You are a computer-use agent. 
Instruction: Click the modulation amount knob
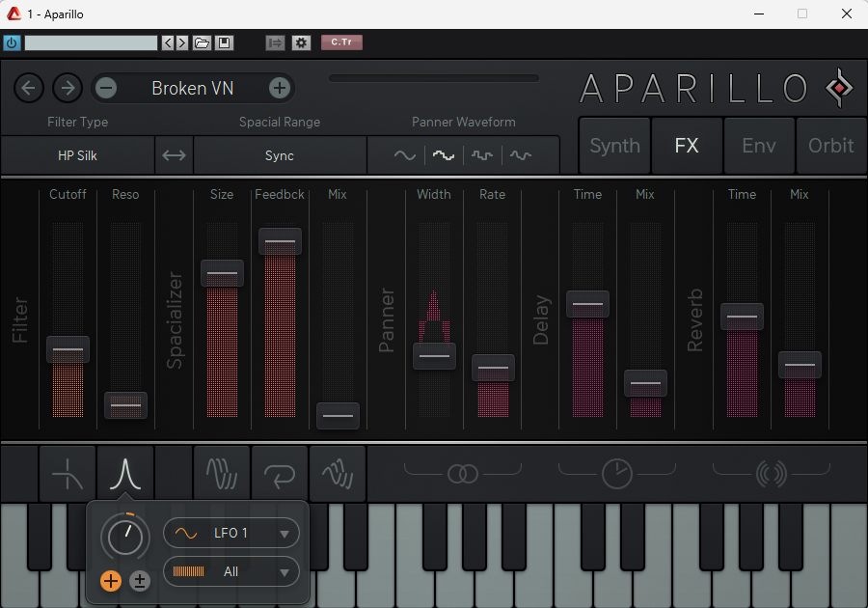125,538
